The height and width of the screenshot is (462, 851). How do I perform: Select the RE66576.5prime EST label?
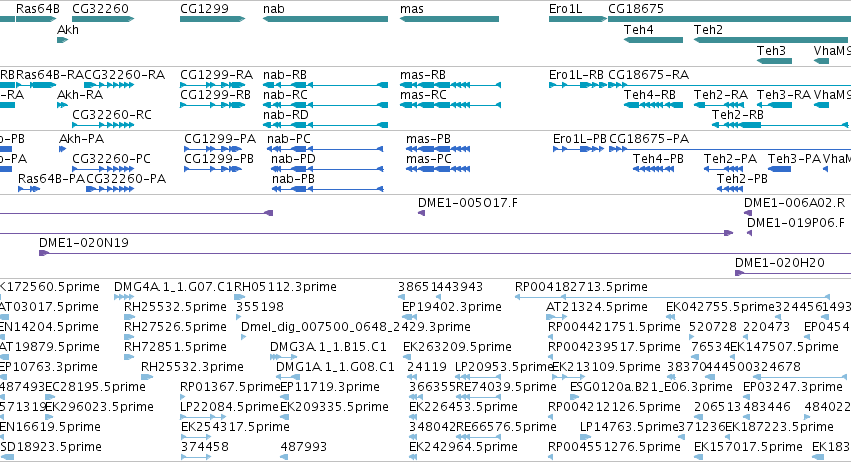(506, 427)
